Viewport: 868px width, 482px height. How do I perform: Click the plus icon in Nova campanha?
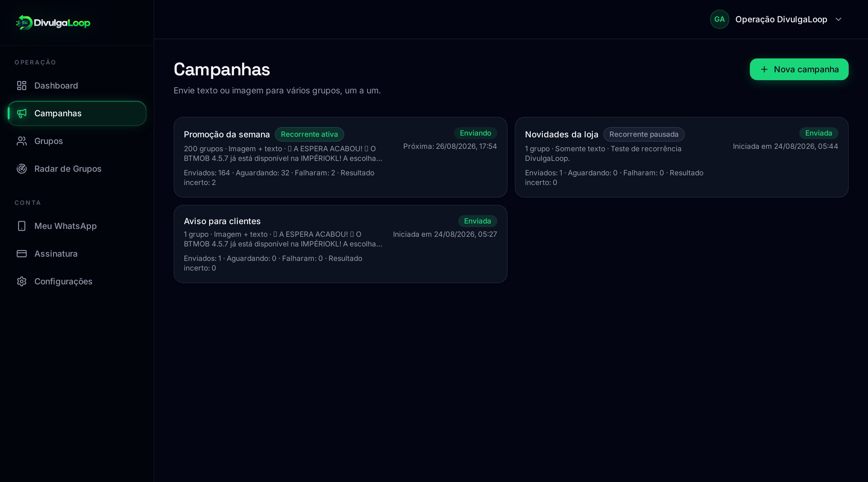tap(764, 69)
